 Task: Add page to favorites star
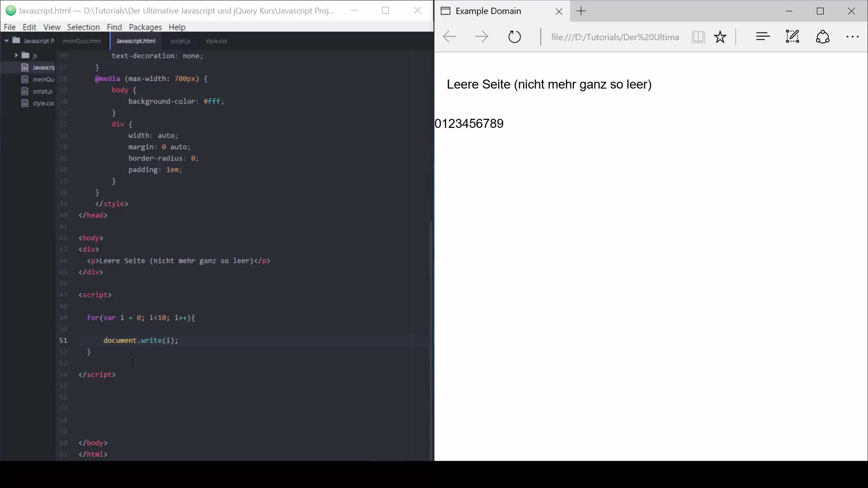(x=720, y=37)
